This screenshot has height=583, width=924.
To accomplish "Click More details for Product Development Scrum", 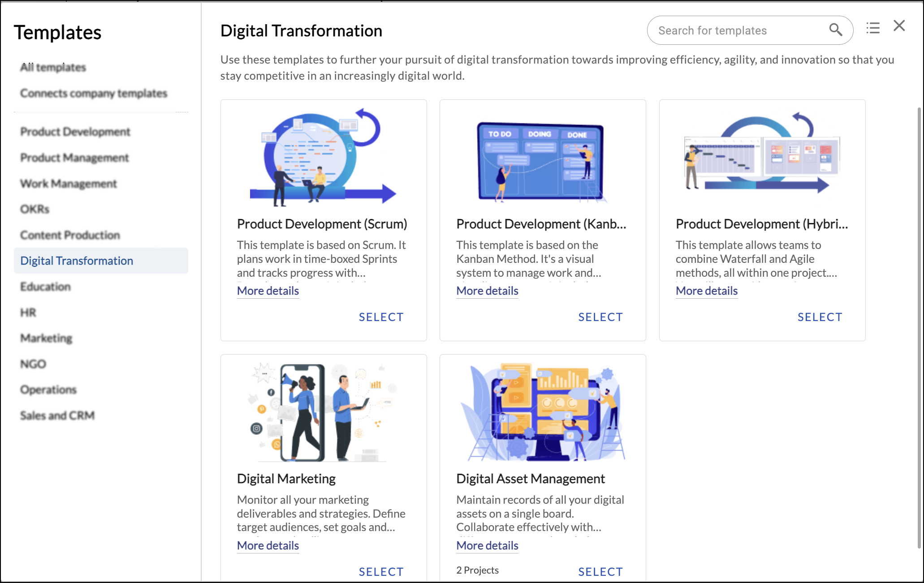I will point(268,290).
